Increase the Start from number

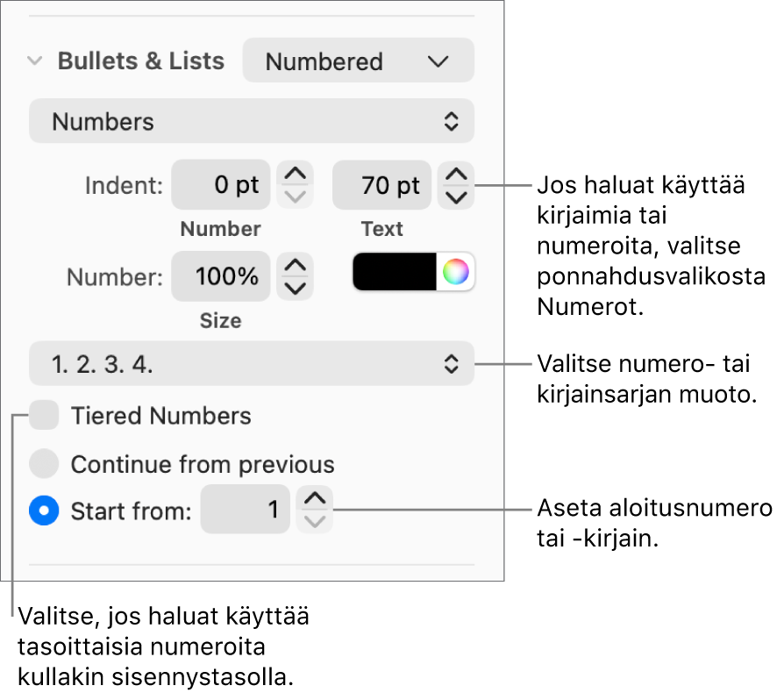(x=315, y=499)
